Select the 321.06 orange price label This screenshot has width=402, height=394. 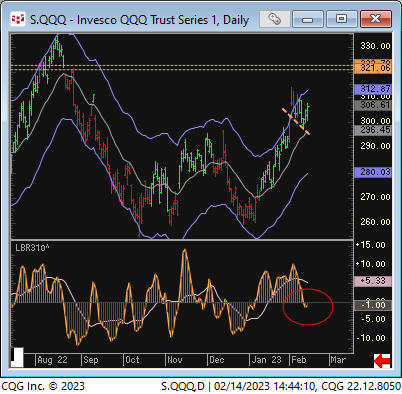pos(372,68)
